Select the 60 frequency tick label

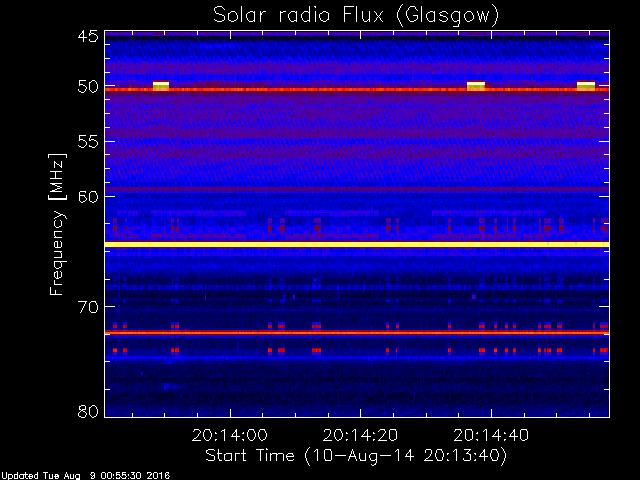pyautogui.click(x=88, y=196)
